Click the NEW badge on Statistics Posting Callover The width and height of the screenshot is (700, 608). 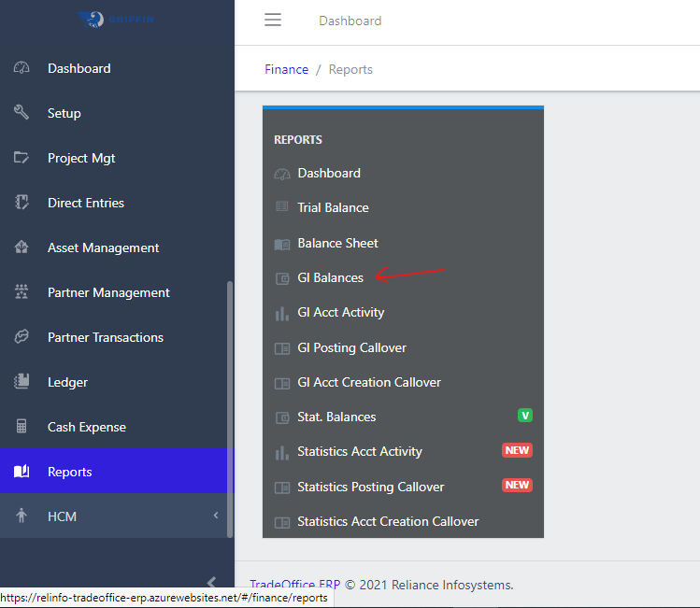(x=517, y=485)
